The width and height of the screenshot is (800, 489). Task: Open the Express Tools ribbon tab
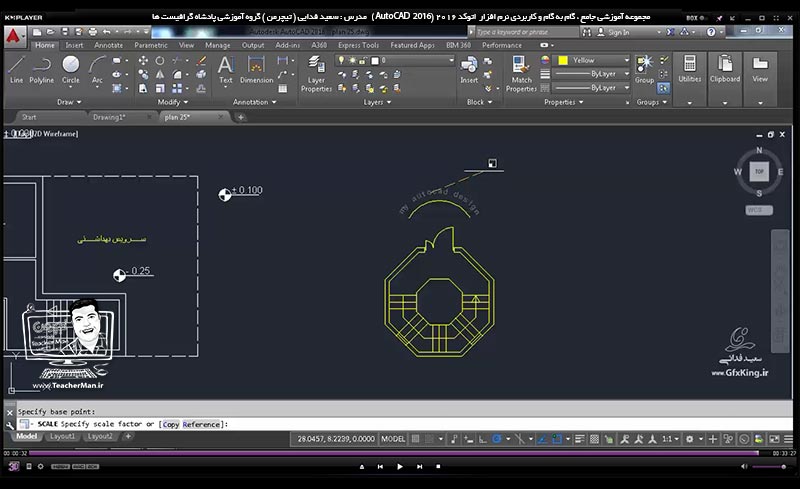358,45
